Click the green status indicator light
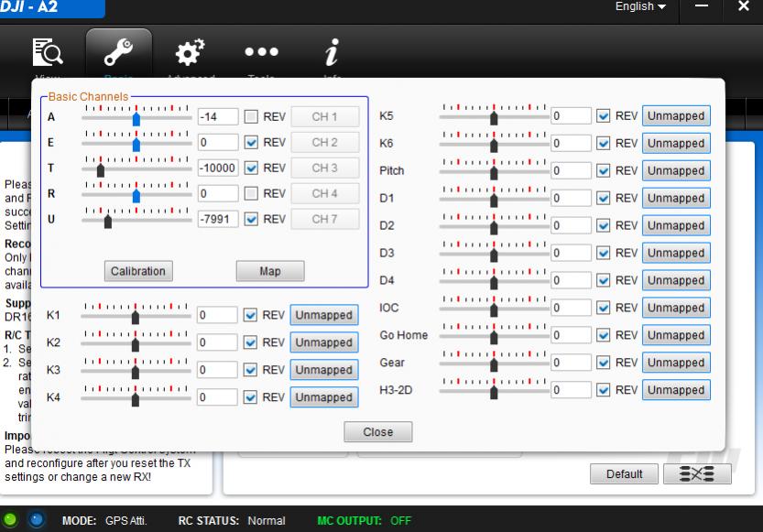 click(10, 520)
